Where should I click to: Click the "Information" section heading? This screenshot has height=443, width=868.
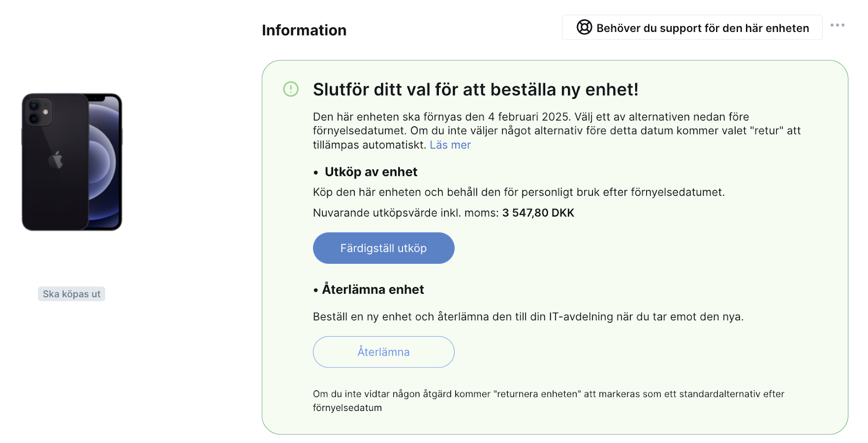(304, 30)
